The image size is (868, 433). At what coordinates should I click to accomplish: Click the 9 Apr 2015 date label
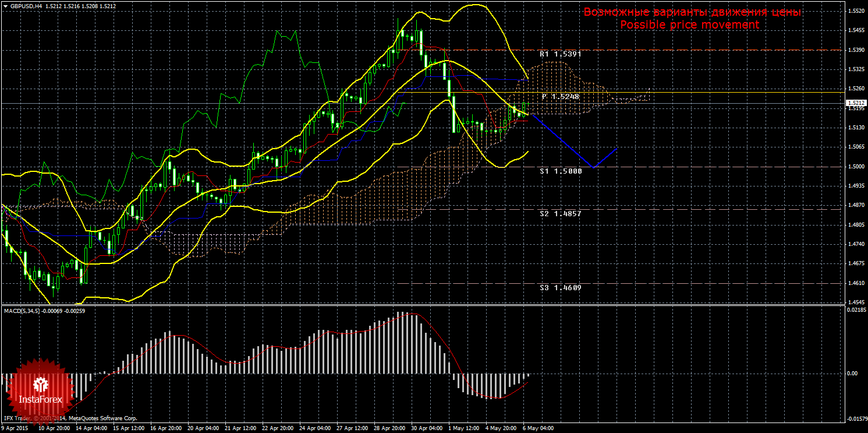15,428
